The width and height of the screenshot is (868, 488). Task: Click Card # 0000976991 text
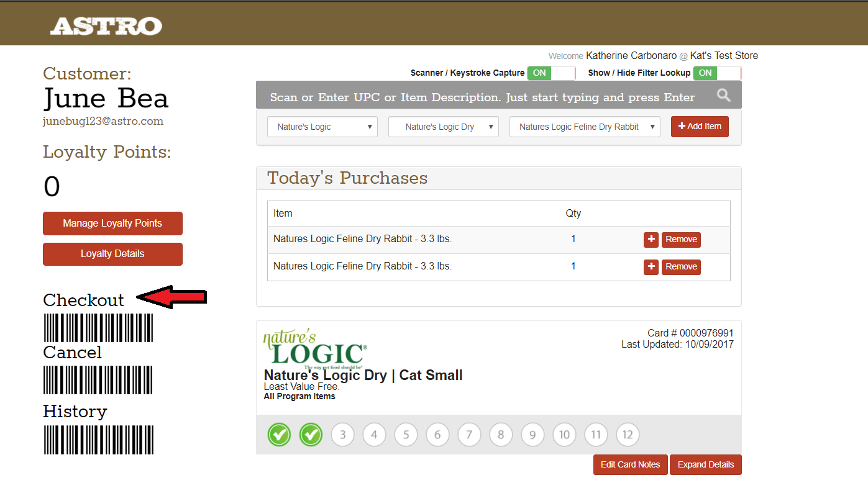coord(690,333)
